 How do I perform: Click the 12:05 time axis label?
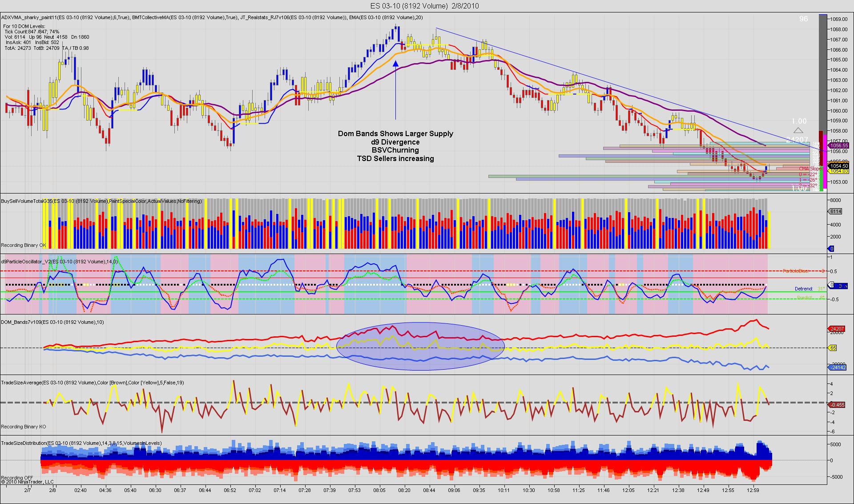pos(628,490)
